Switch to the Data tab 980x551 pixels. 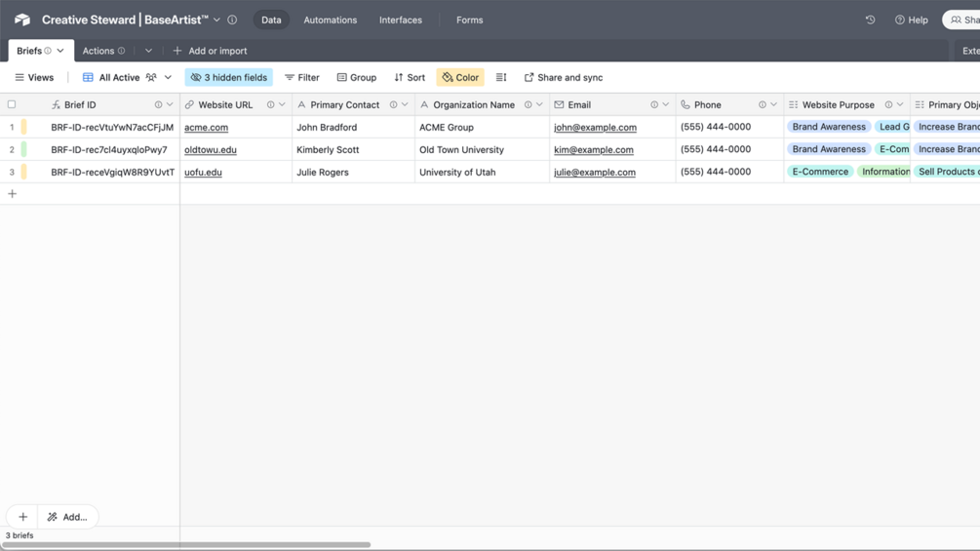tap(271, 20)
